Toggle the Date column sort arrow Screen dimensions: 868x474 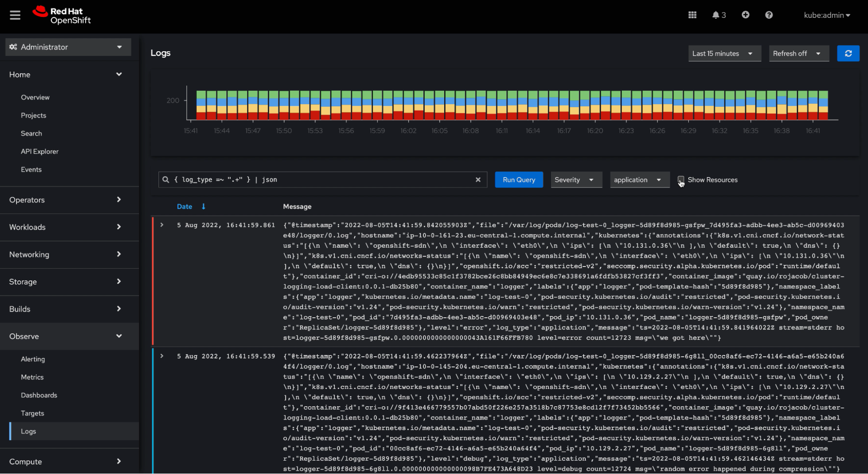203,207
